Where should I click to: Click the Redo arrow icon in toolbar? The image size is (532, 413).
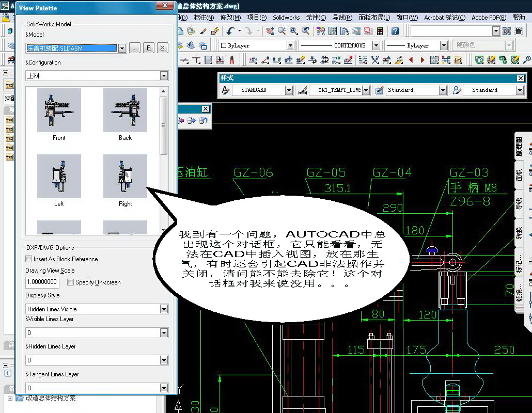coord(248,31)
